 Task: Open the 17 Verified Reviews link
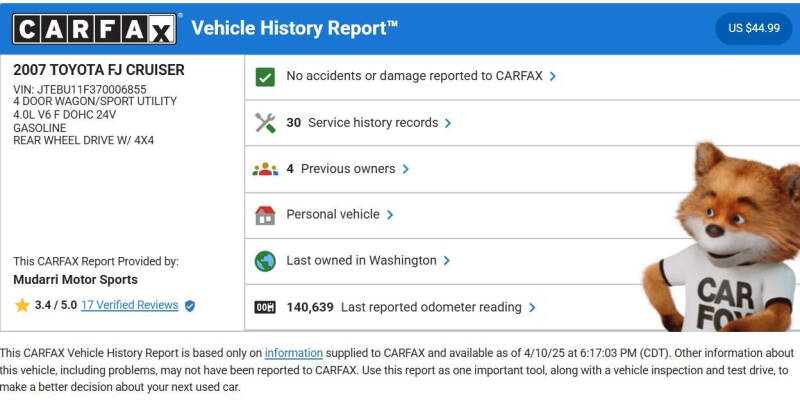130,305
